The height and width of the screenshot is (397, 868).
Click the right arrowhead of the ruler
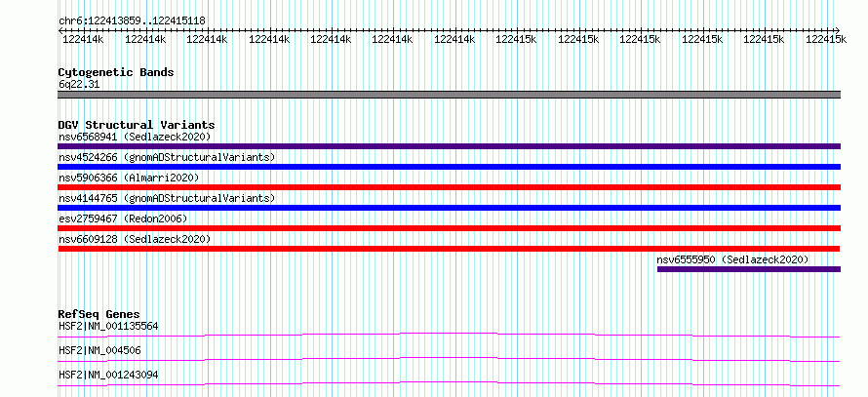(x=838, y=30)
